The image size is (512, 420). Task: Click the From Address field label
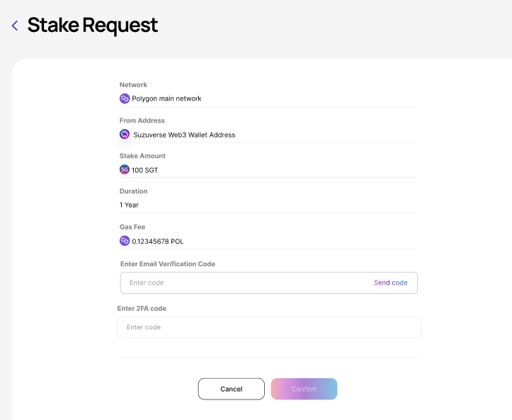[142, 120]
